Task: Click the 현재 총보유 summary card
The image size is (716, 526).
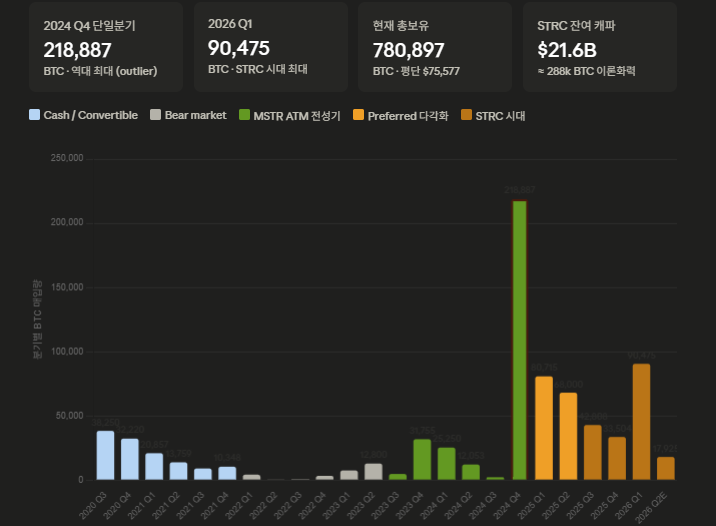Action: tap(435, 47)
